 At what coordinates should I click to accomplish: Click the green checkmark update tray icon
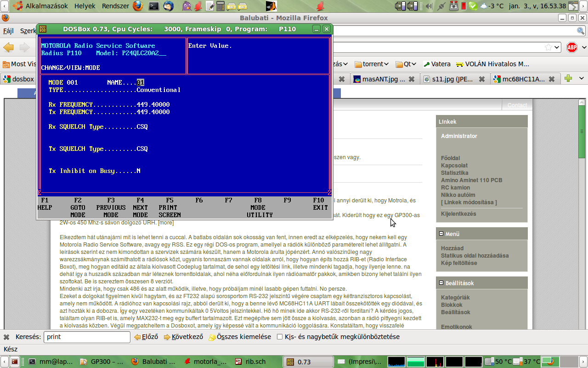pyautogui.click(x=473, y=6)
